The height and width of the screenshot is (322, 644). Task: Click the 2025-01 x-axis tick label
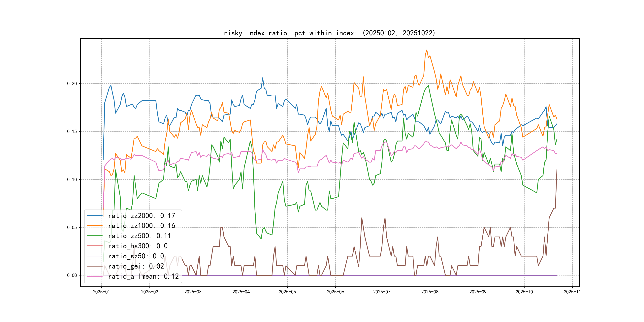tap(101, 292)
